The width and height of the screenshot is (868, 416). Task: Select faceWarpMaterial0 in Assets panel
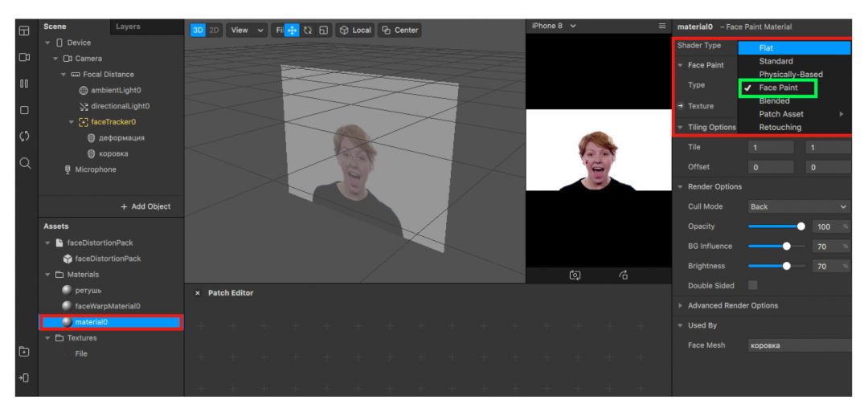click(x=108, y=306)
